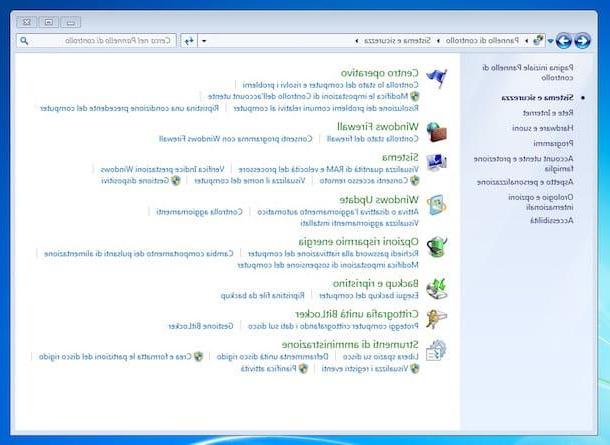Click Richiedi password alla riattivazione link
The height and width of the screenshot is (445, 610).
pyautogui.click(x=333, y=254)
